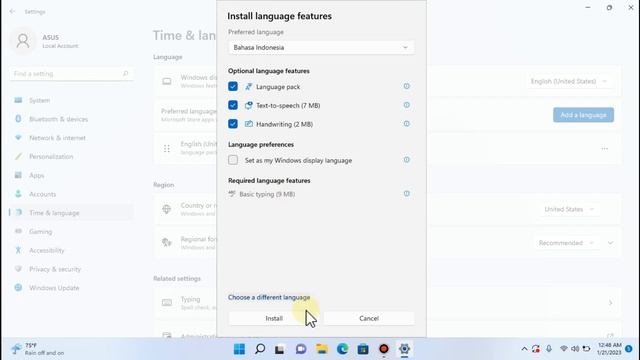Show info for Language pack feature
Viewport: 640px width, 360px height.
407,86
